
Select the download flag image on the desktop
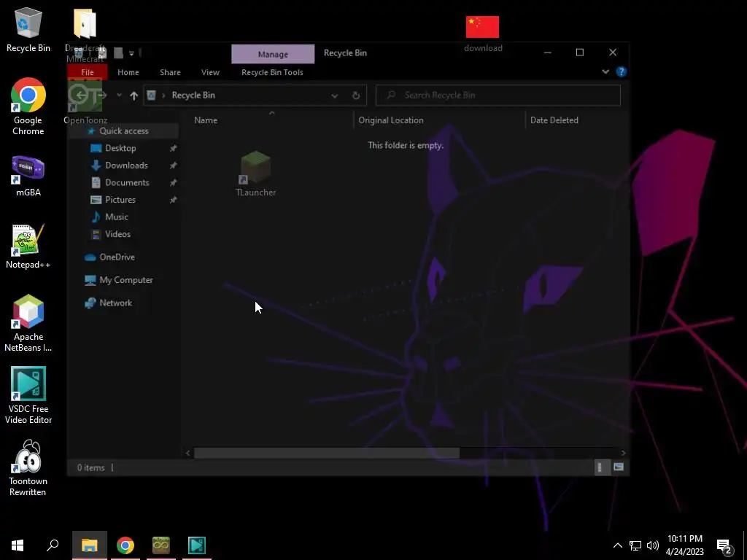(483, 34)
